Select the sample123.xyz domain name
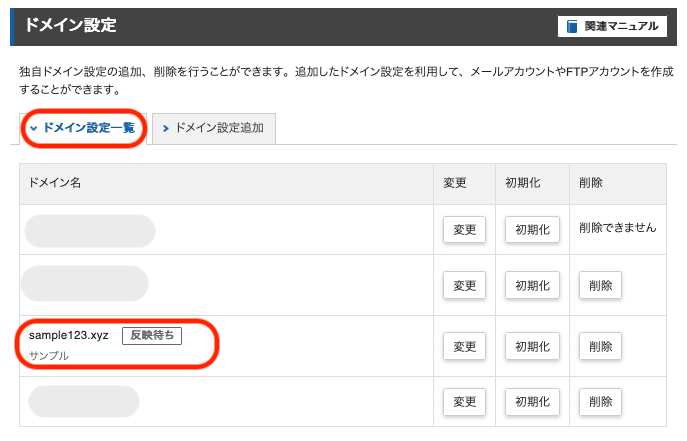 (x=69, y=335)
